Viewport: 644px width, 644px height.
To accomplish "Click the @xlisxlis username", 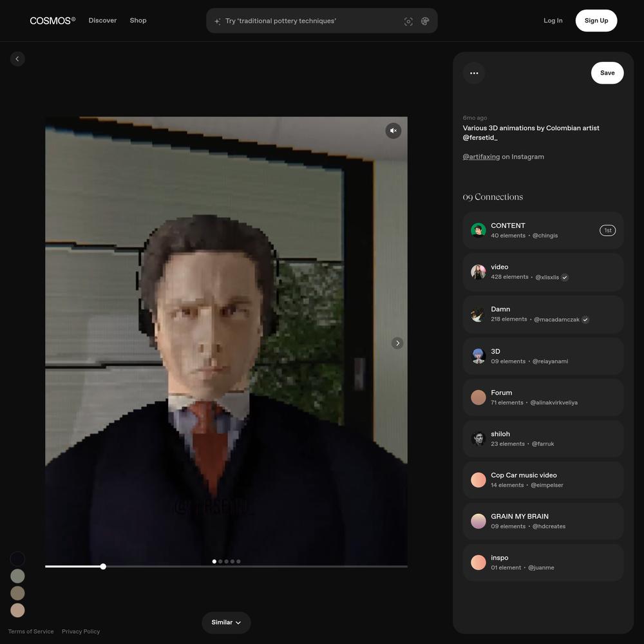I will point(547,277).
